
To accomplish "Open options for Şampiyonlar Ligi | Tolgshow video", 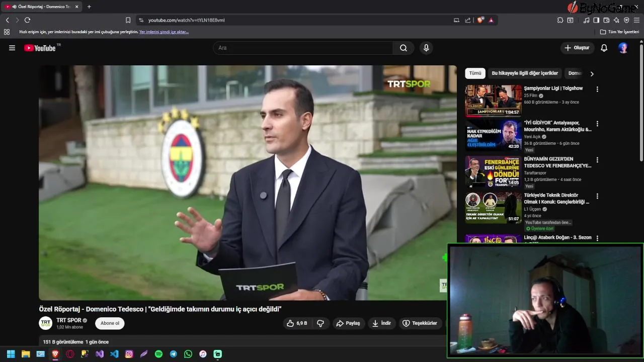I will coord(597,89).
